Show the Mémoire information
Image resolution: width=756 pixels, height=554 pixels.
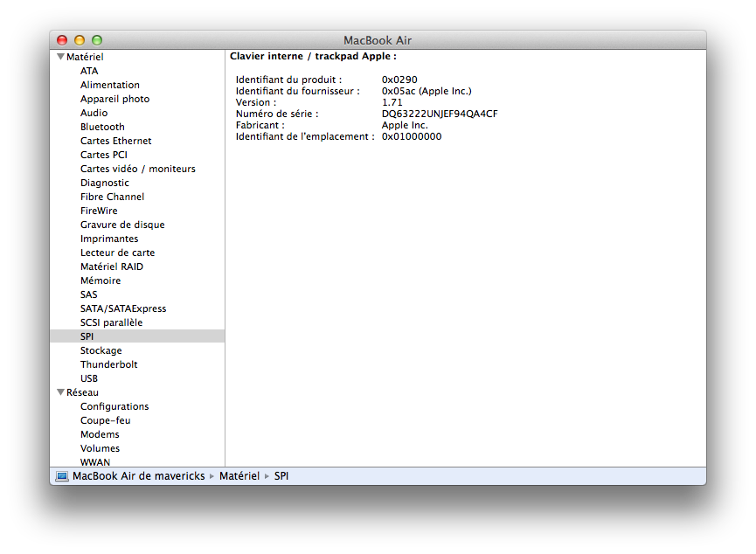coord(101,280)
